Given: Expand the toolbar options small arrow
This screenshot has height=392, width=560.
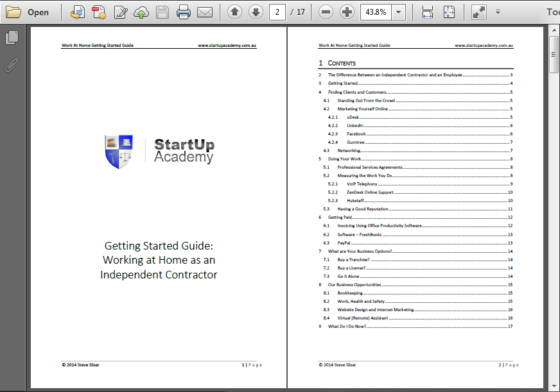Looking at the screenshot, I should (498, 12).
